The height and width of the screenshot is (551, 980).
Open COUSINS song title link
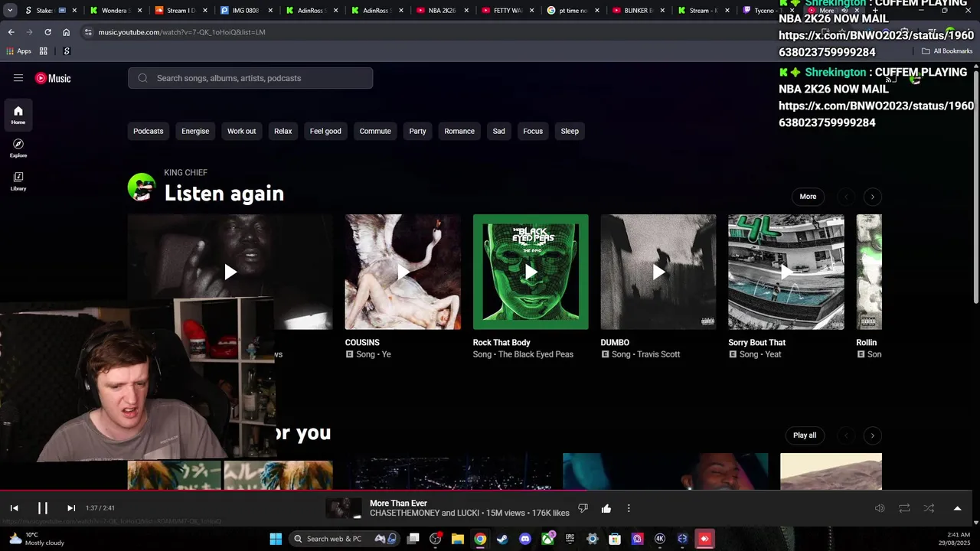pyautogui.click(x=362, y=343)
